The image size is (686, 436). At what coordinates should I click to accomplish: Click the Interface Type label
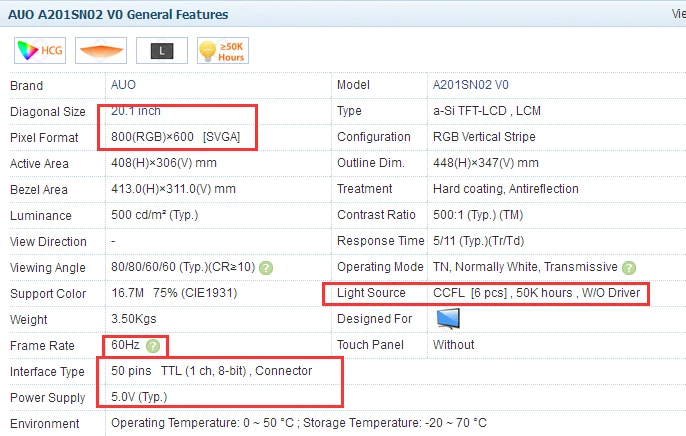coord(47,372)
